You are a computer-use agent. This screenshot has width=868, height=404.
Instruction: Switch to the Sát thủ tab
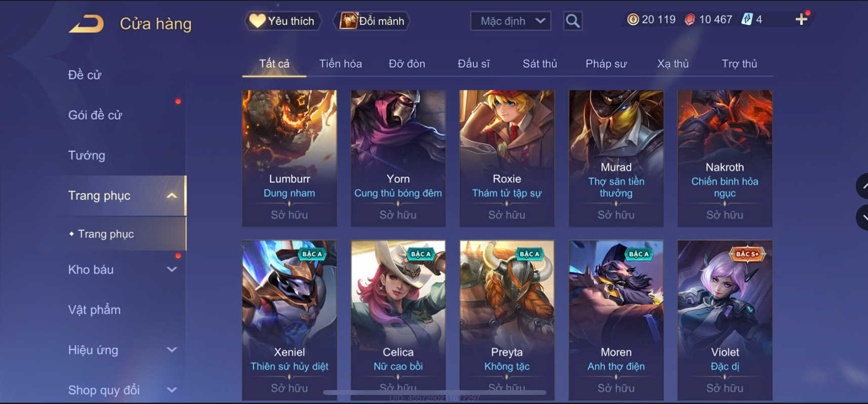click(540, 64)
